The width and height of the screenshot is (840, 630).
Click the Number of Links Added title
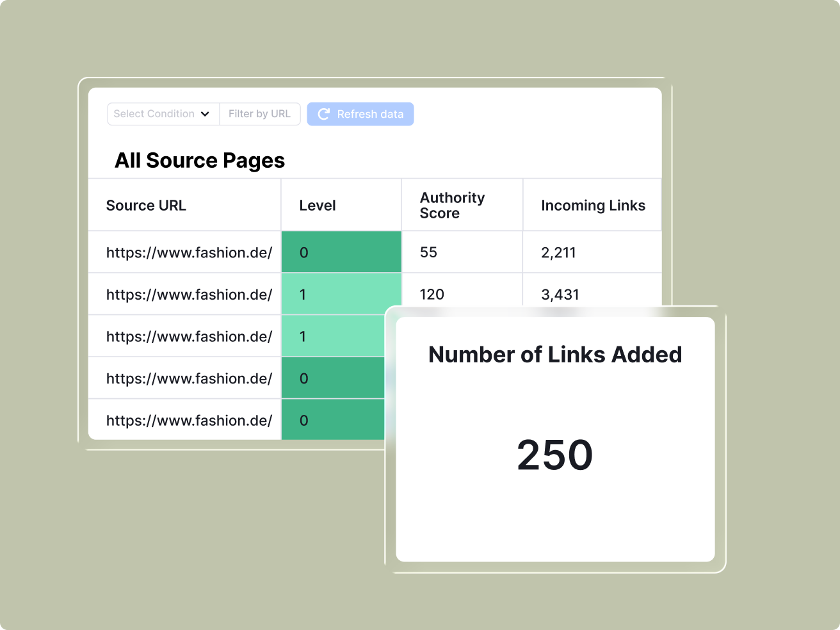tap(555, 355)
